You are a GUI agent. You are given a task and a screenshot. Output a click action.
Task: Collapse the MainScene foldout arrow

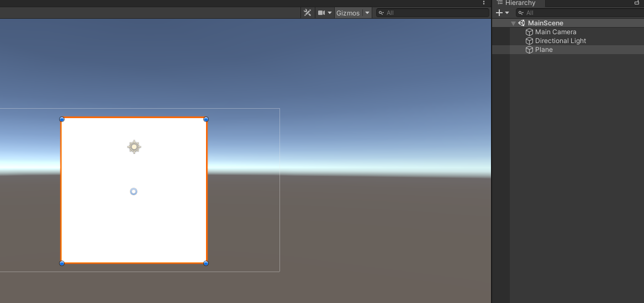513,23
